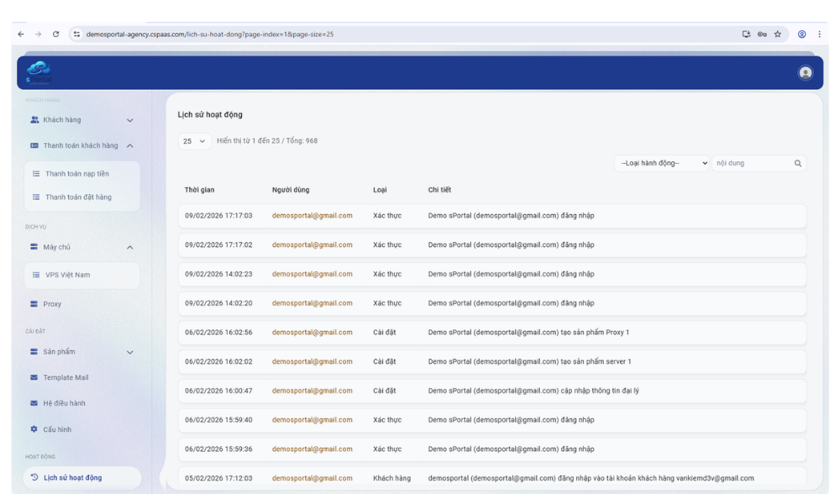The width and height of the screenshot is (840, 504).
Task: Reload the page using the browser refresh icon
Action: point(55,34)
